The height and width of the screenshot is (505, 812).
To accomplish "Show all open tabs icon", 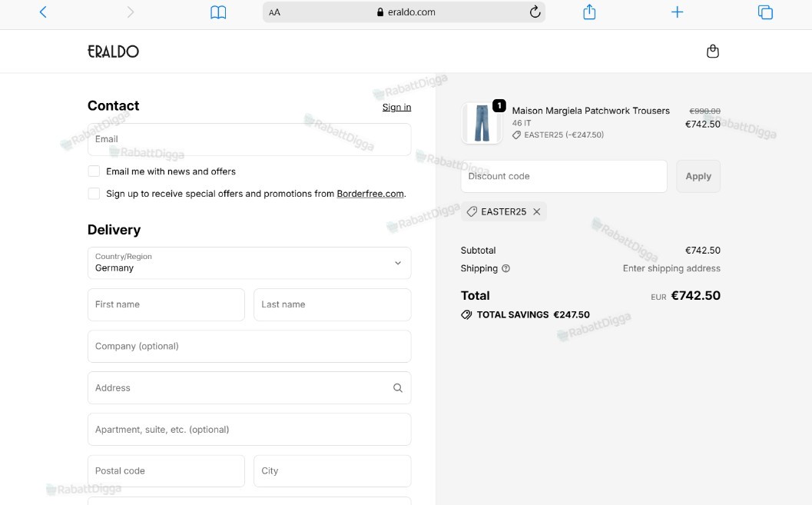I will (765, 12).
